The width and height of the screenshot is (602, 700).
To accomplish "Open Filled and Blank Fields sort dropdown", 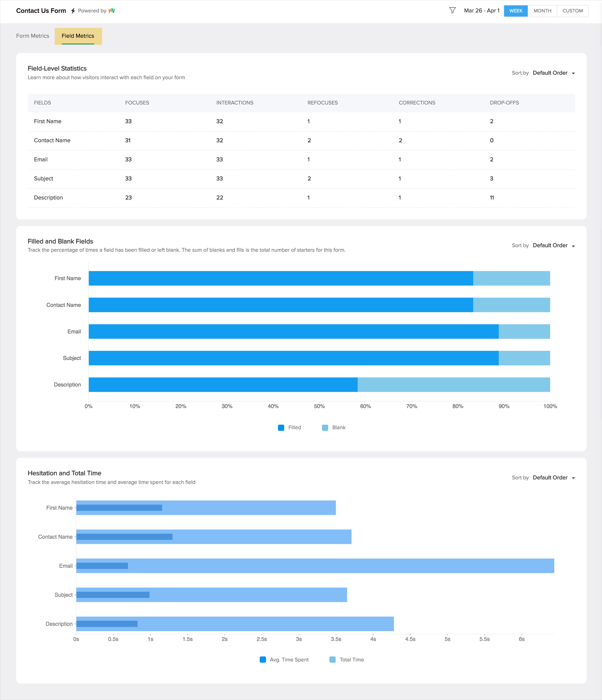I will click(553, 246).
